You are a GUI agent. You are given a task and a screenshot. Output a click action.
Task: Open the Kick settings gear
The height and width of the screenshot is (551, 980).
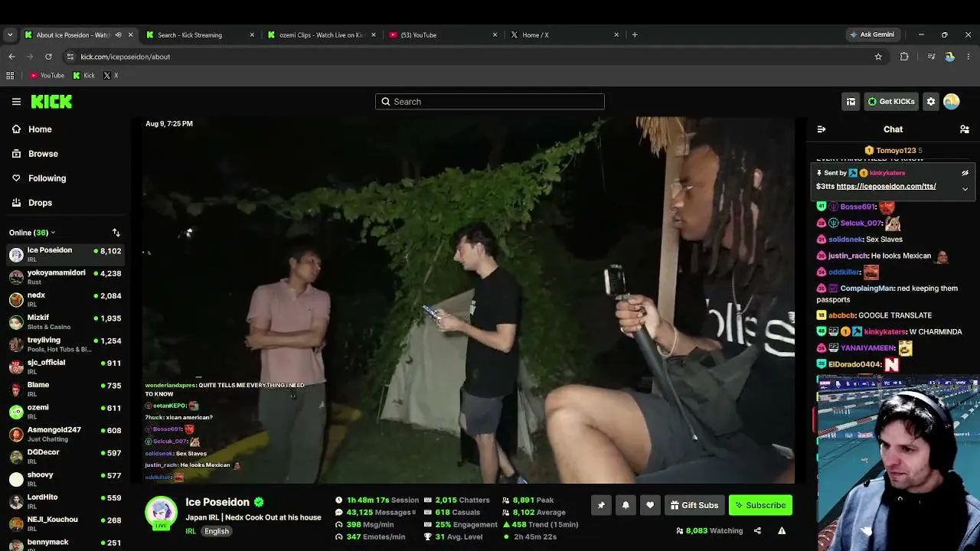click(x=931, y=101)
